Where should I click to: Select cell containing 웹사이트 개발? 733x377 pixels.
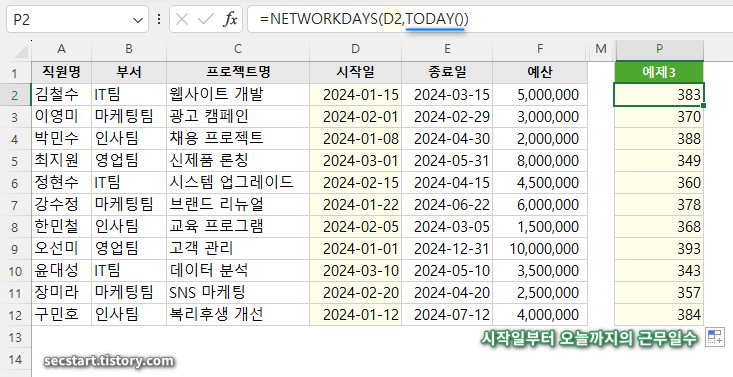[x=238, y=95]
